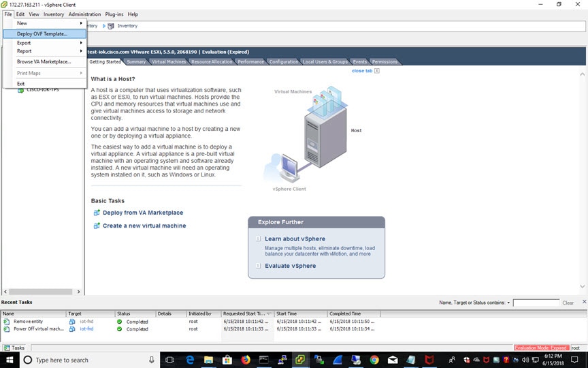
Task: Choose Browse VA Marketplace menu entry
Action: coord(45,61)
